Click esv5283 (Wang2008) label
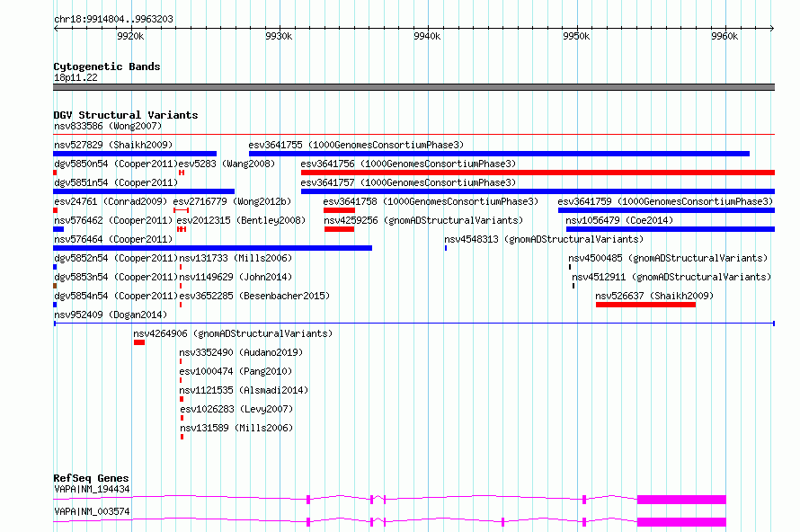The width and height of the screenshot is (800, 532). coord(227,164)
